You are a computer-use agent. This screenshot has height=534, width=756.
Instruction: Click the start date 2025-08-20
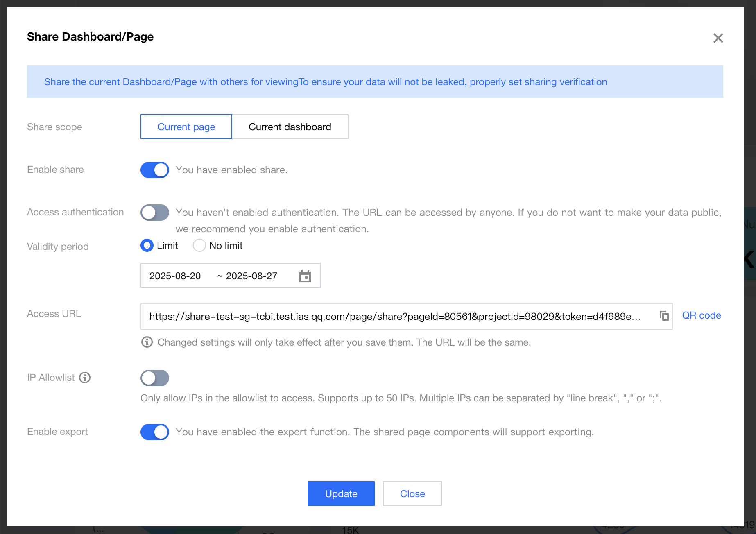(175, 276)
